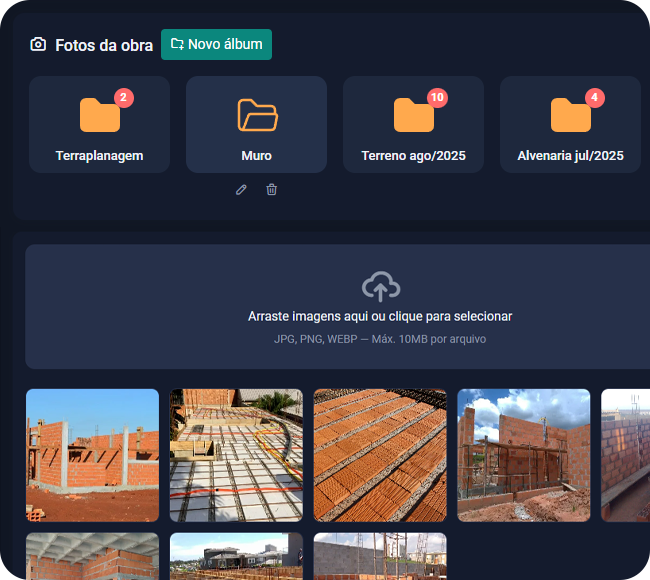Open the Alvenaria jul/2025 album folder
Screen dimensions: 650x580
point(570,124)
